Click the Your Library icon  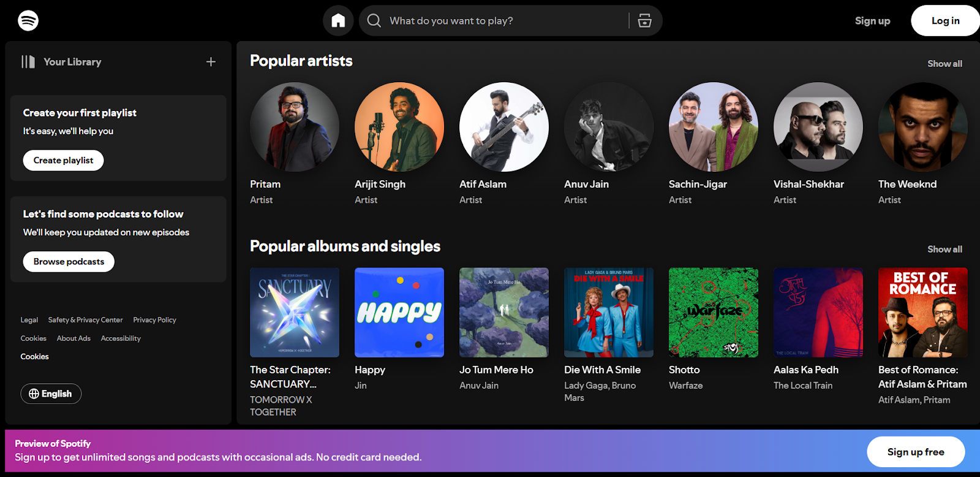click(28, 62)
